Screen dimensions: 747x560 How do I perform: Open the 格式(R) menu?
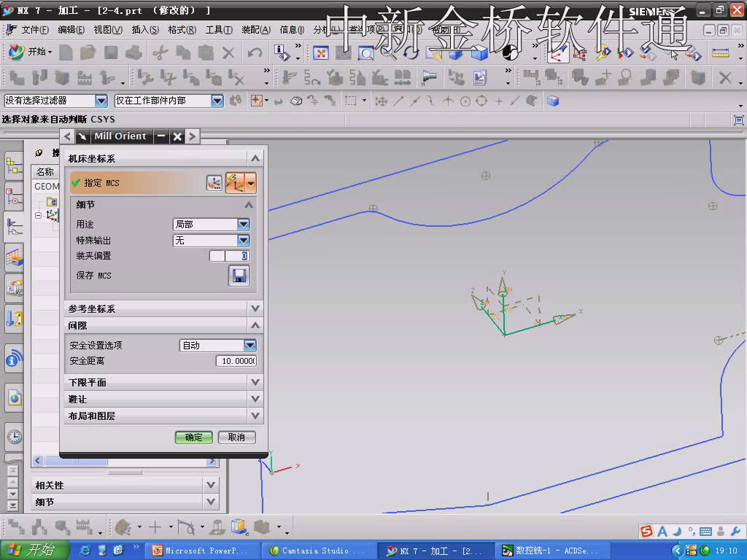coord(182,30)
